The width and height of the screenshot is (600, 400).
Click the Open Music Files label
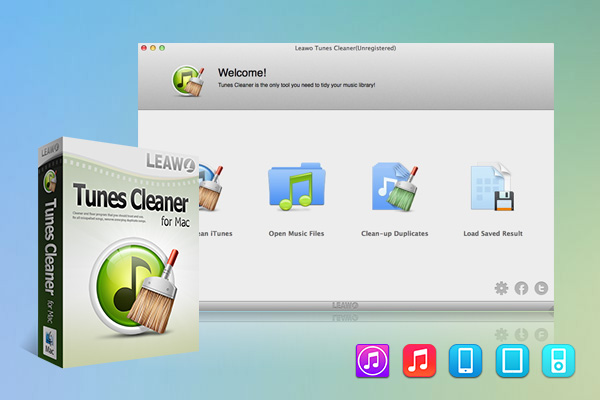296,233
